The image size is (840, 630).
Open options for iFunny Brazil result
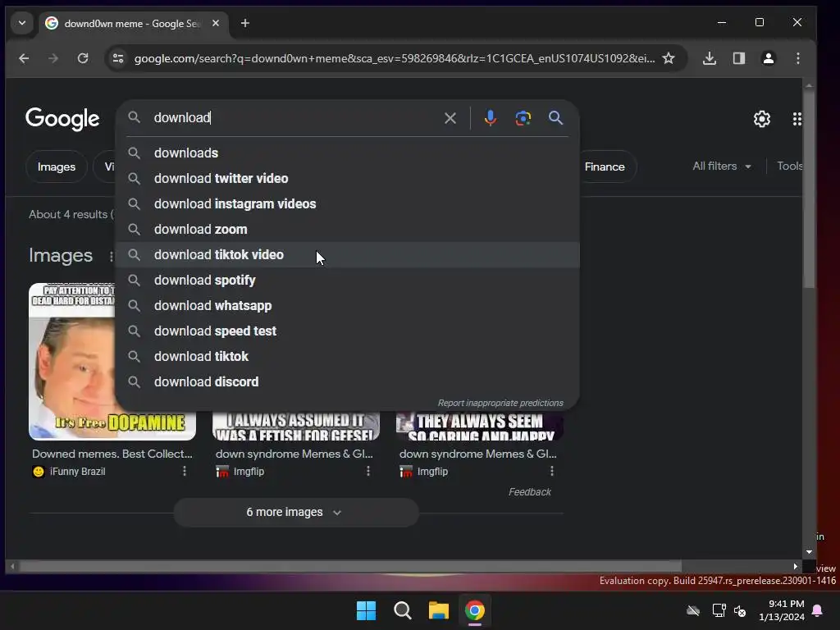coord(185,471)
